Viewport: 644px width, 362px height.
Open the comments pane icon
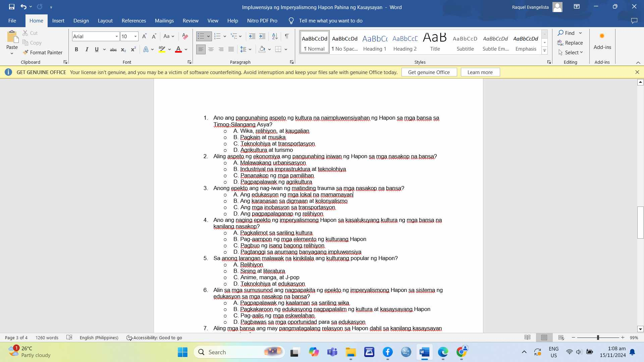coord(634,21)
